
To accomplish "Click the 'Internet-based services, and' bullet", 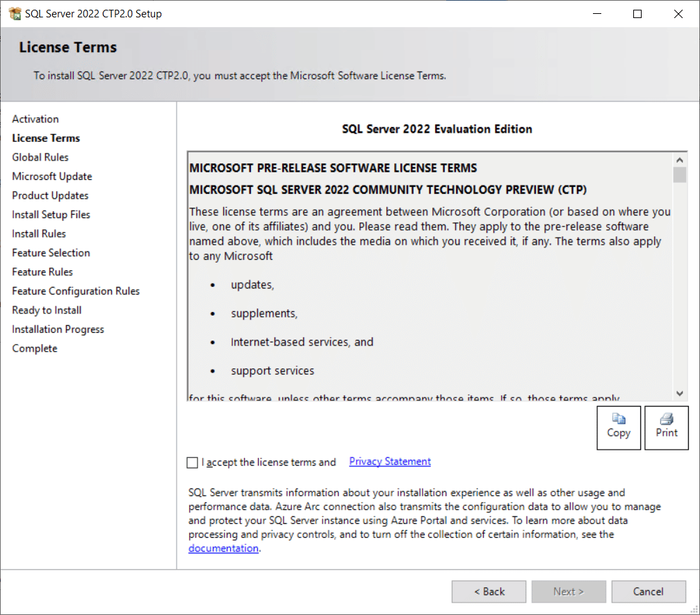I will 302,343.
